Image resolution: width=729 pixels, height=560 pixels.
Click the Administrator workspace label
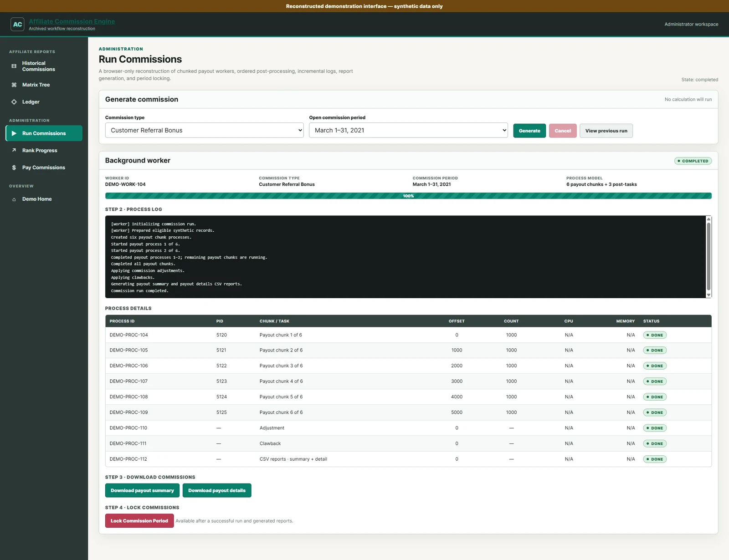691,24
